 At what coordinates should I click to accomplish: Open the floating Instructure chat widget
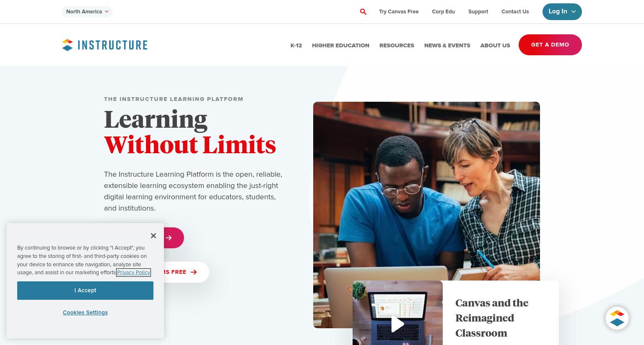[617, 318]
